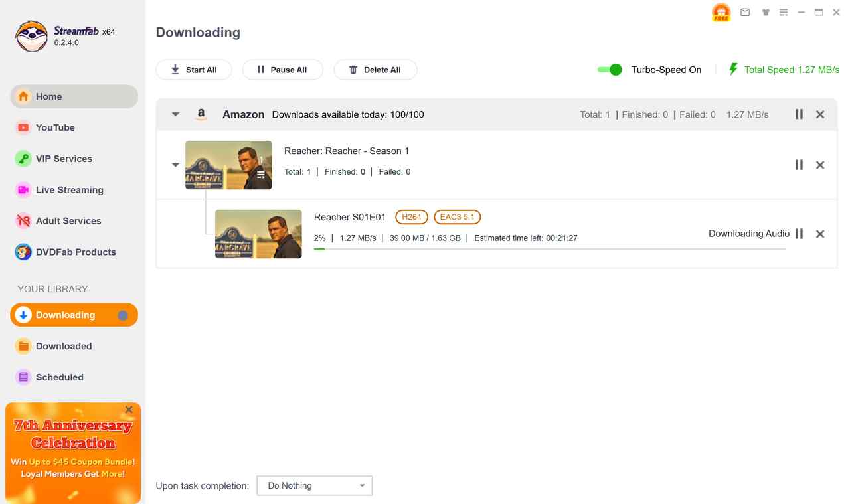This screenshot has width=850, height=504.
Task: Start all downloads
Action: tap(194, 70)
